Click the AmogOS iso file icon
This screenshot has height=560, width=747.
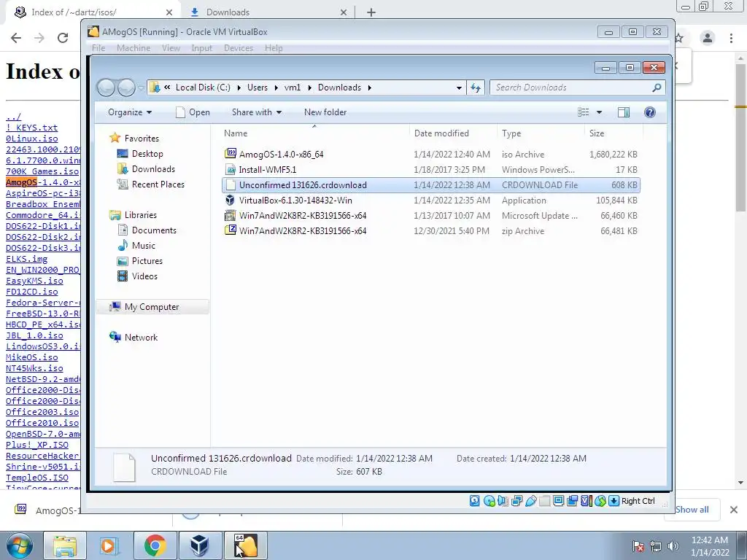pyautogui.click(x=230, y=153)
